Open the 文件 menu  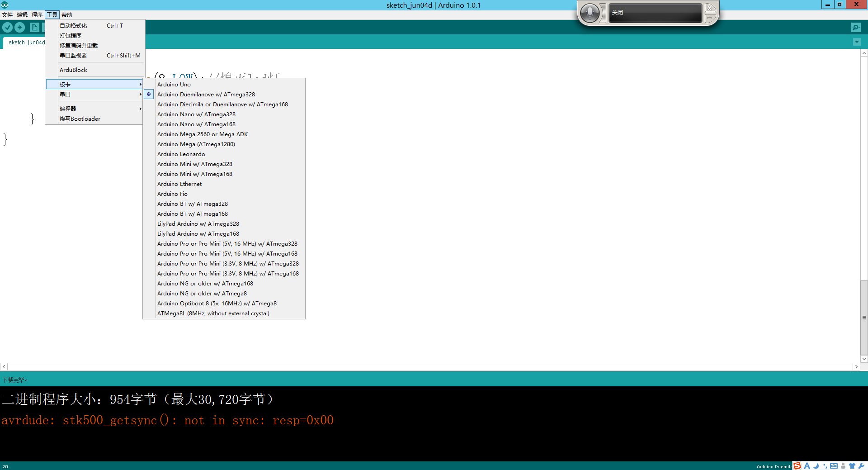[7, 15]
